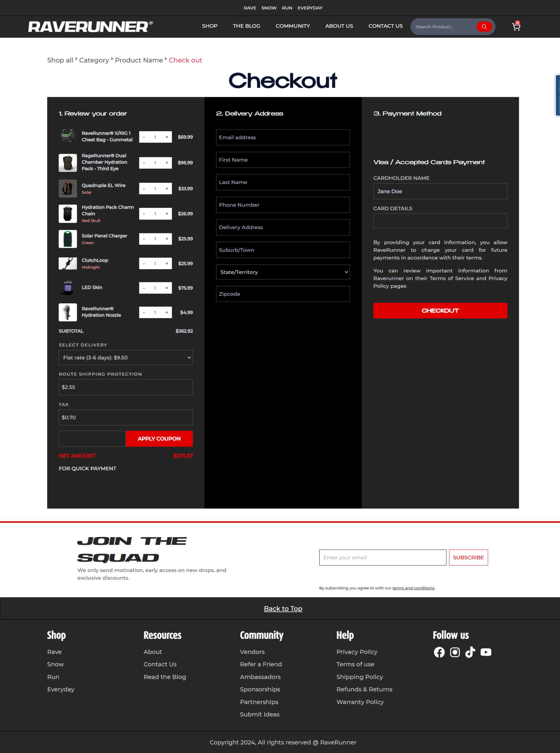560x753 pixels.
Task: Decrease the quantity of ClutchLoop
Action: [x=144, y=264]
